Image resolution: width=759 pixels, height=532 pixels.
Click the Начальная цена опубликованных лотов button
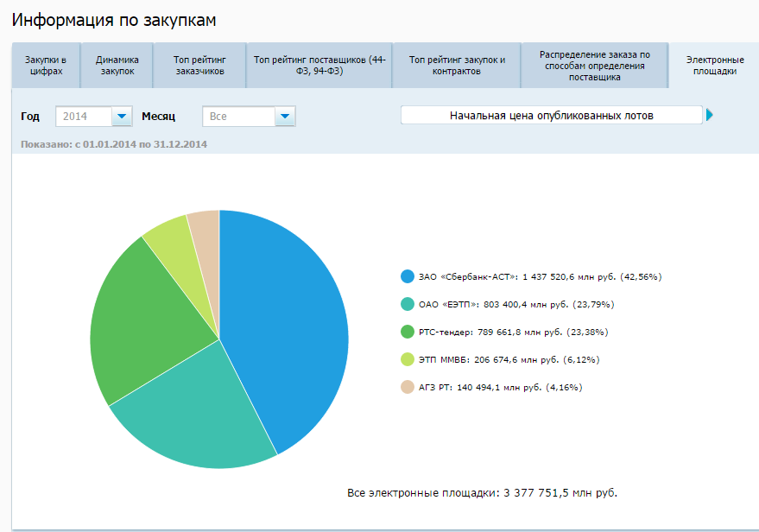pyautogui.click(x=552, y=115)
